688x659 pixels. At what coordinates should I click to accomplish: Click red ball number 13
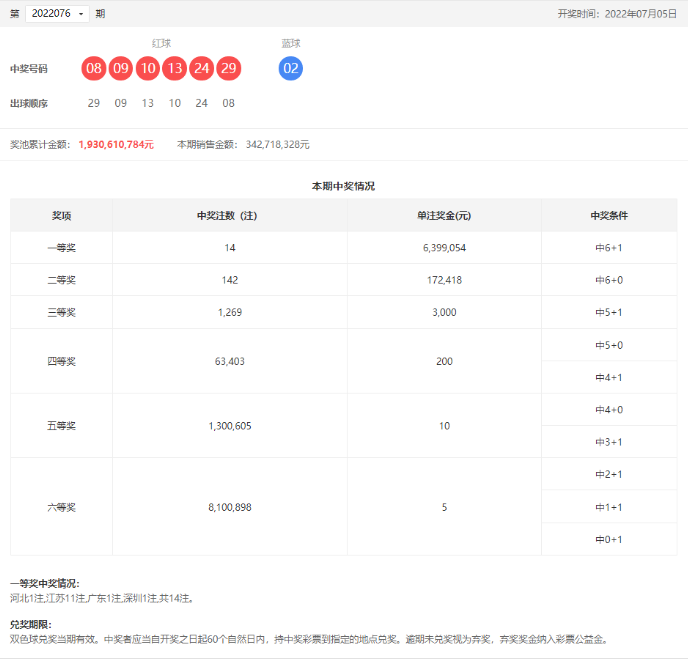(x=175, y=68)
